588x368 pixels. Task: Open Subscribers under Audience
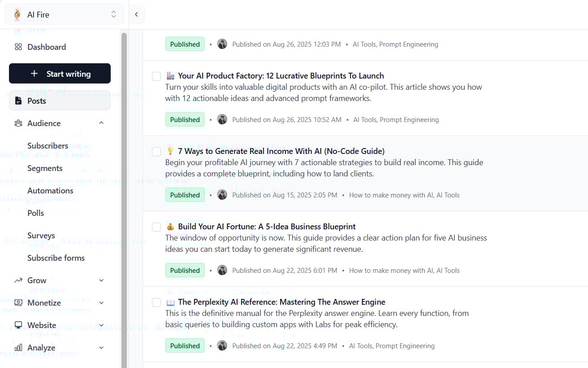point(48,145)
